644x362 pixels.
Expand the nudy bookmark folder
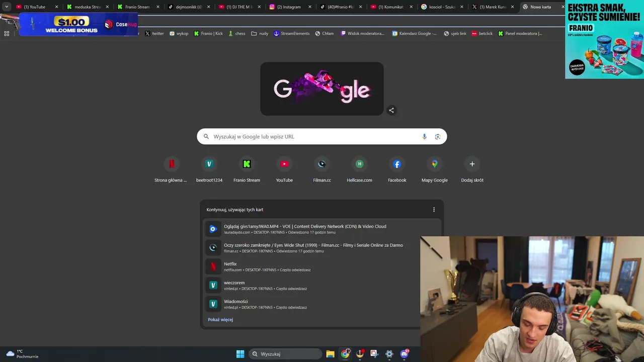click(x=260, y=34)
